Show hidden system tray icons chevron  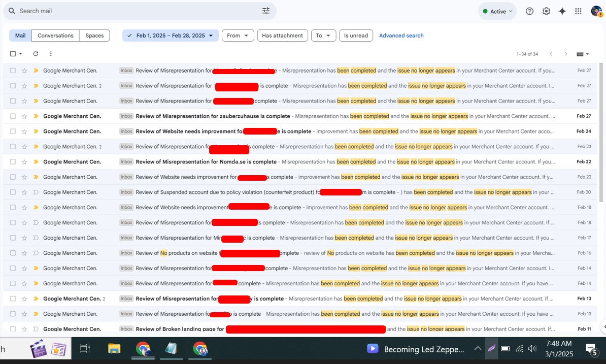coord(478,349)
